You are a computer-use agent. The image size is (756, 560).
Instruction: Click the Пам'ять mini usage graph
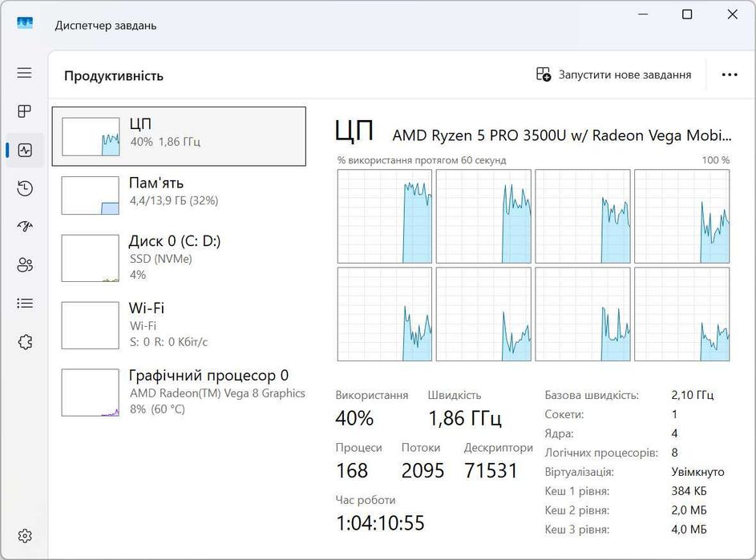click(90, 195)
